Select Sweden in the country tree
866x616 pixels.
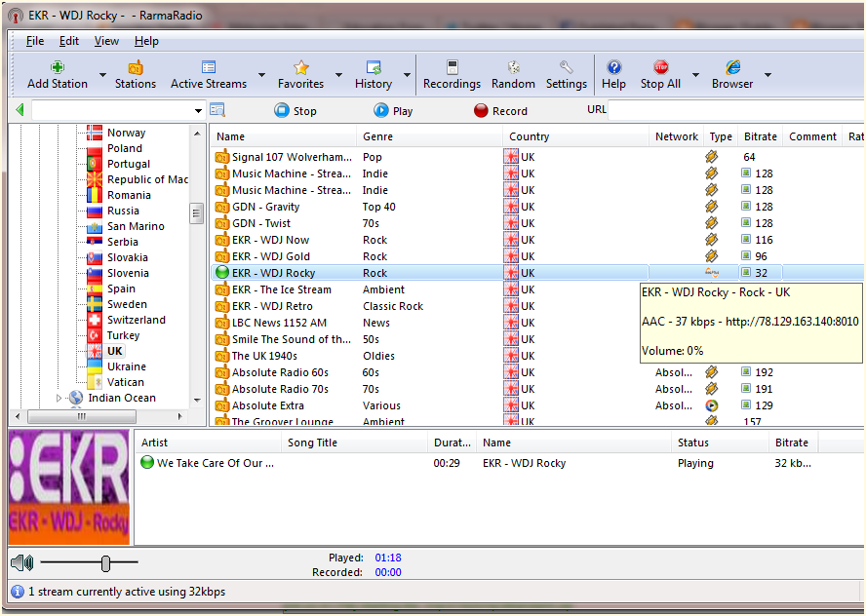pos(127,304)
